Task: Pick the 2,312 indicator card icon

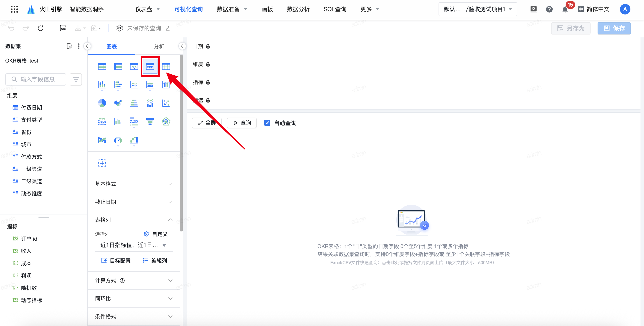Action: click(x=134, y=122)
